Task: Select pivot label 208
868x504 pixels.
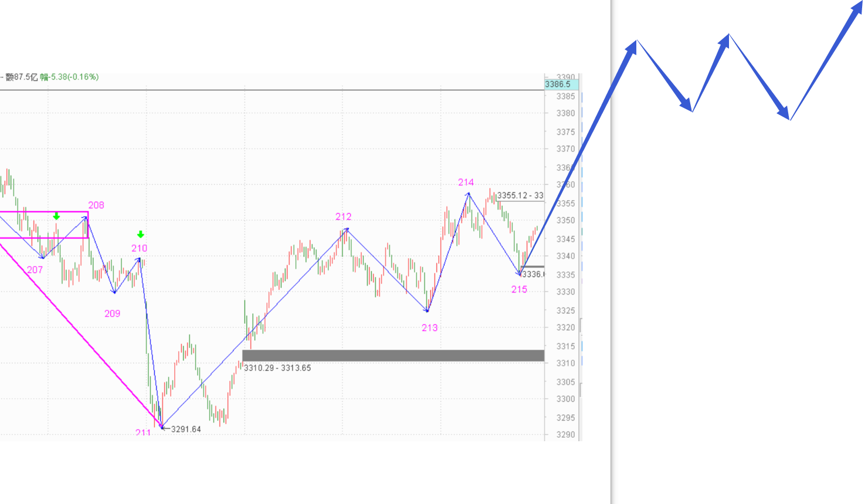Action: [x=96, y=205]
